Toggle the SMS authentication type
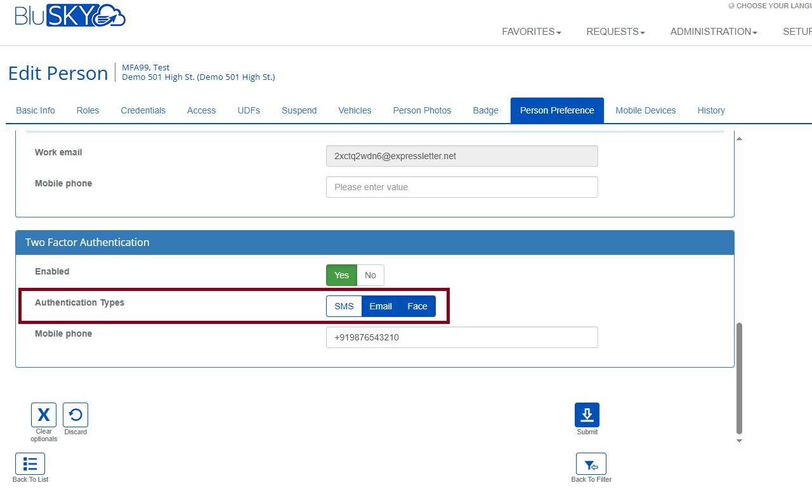 (x=344, y=306)
